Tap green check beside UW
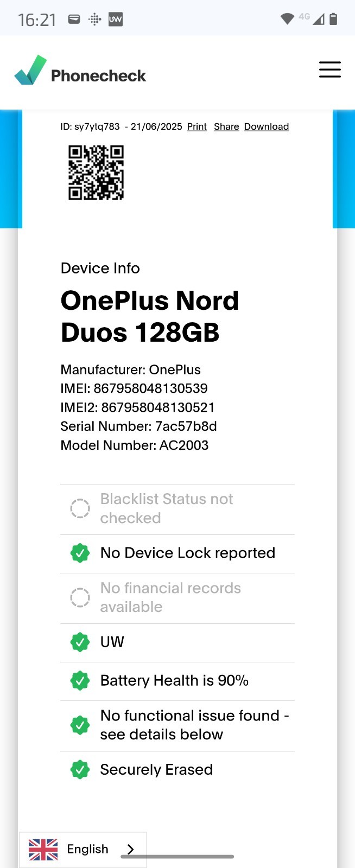 coord(80,642)
